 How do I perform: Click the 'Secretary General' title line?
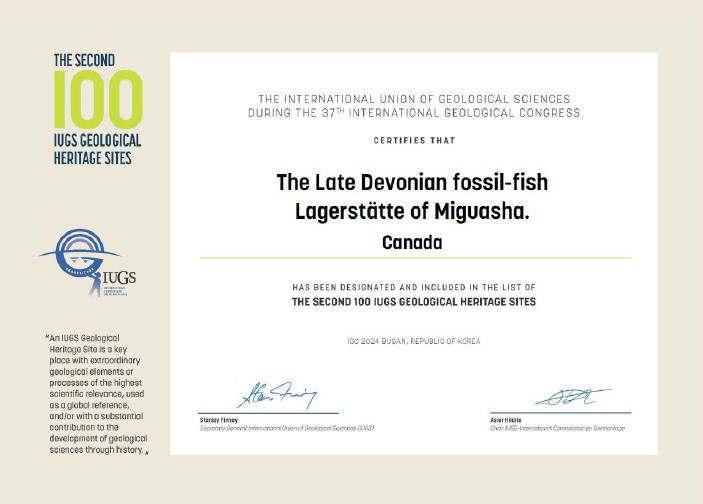click(x=287, y=428)
